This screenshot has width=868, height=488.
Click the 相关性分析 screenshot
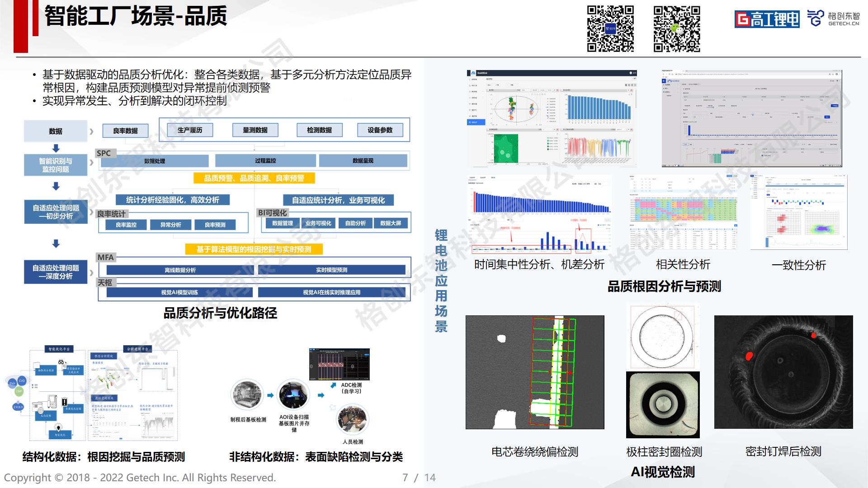click(x=683, y=212)
